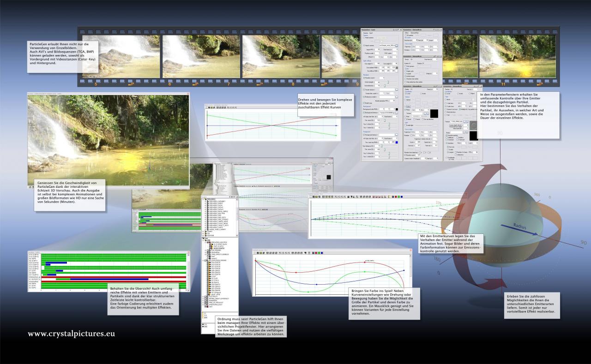Click browse button beside Background texture field
The width and height of the screenshot is (591, 364).
[397, 113]
